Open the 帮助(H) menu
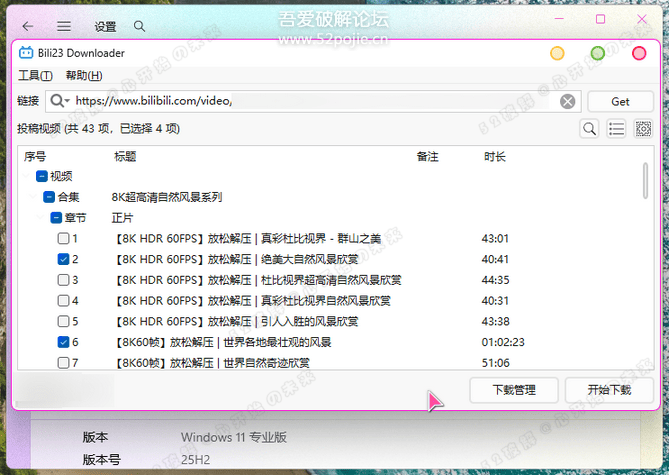669x475 pixels. [83, 76]
